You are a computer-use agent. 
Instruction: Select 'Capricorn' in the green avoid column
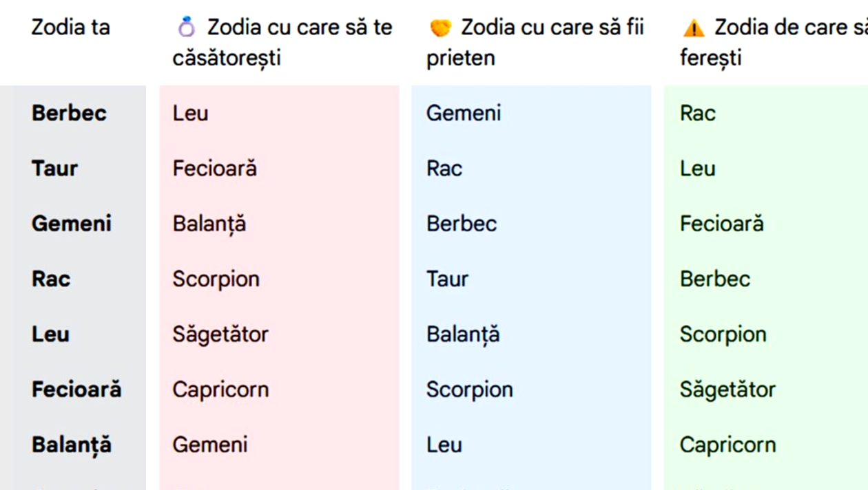(727, 445)
